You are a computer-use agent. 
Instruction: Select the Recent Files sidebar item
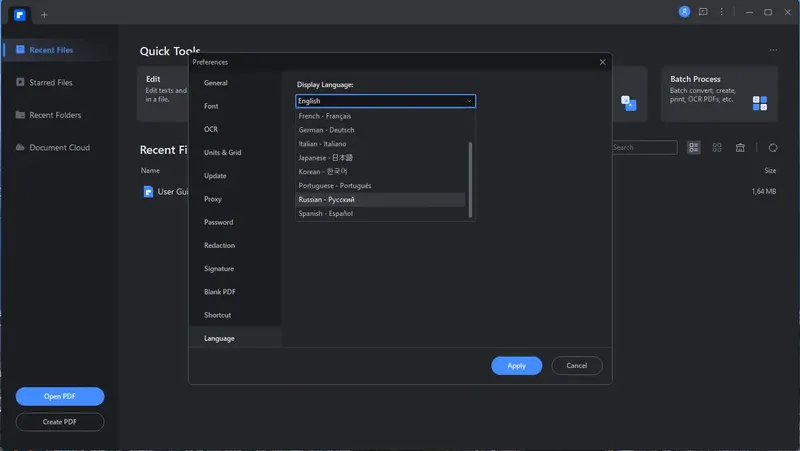click(57, 50)
